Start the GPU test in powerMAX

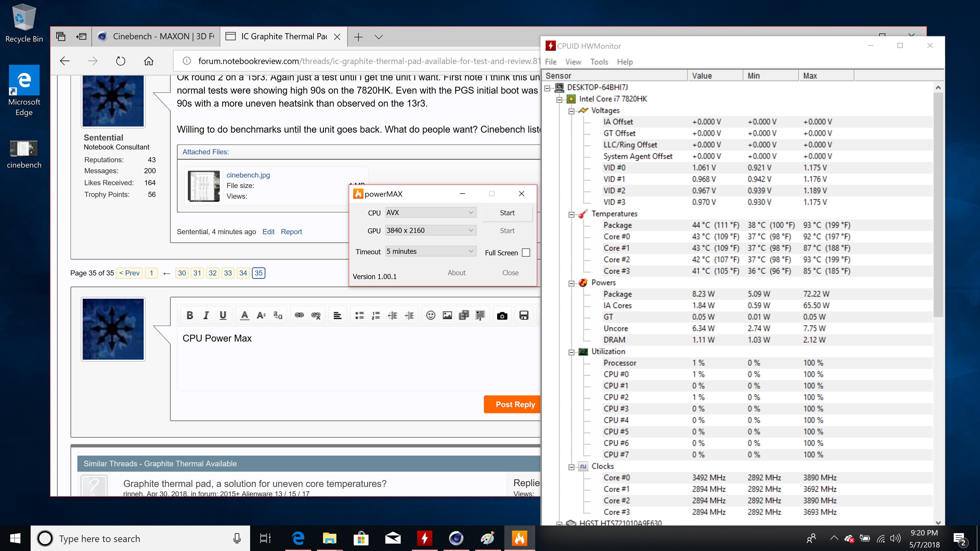coord(507,231)
